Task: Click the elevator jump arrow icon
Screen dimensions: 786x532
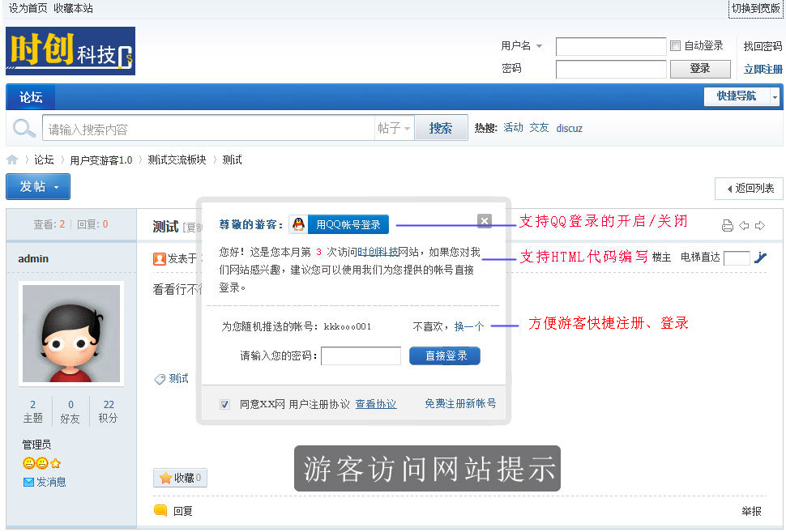Action: [760, 257]
